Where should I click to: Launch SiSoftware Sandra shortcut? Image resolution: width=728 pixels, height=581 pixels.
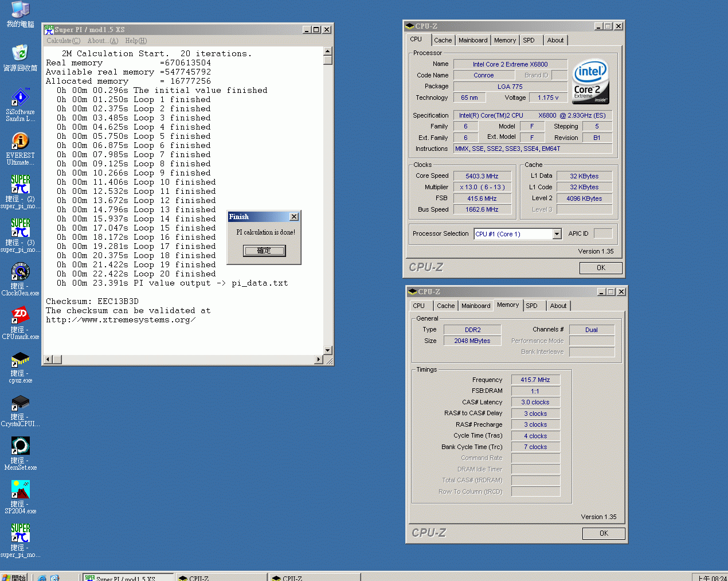coord(21,104)
